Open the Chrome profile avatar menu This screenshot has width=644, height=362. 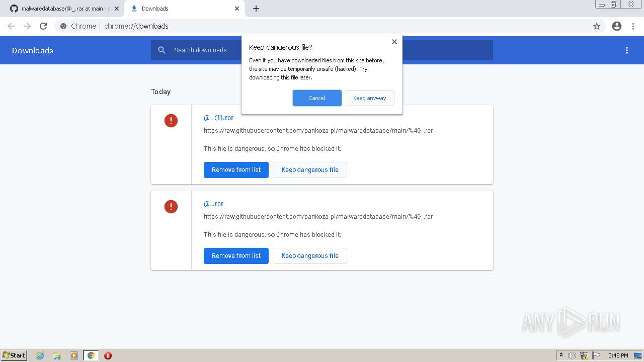click(x=617, y=26)
